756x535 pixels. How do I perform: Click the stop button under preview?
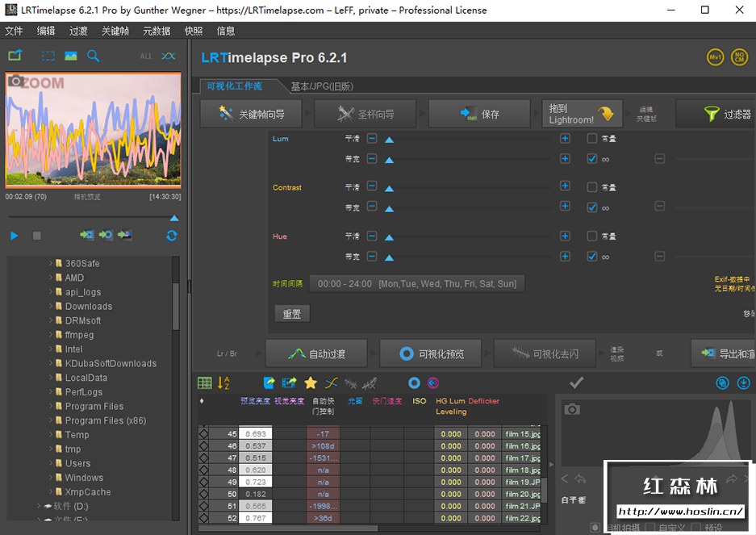tap(36, 236)
